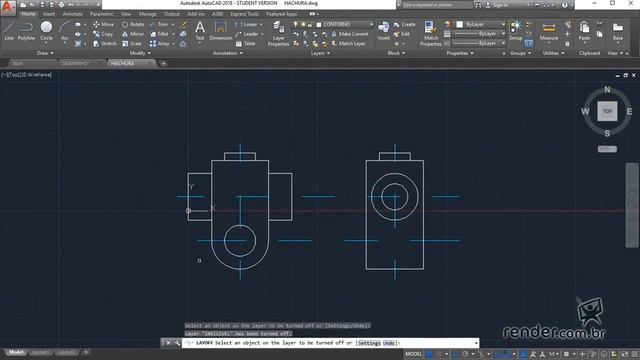Click the Group tool
Viewport: 640px width, 360px height.
516,31
